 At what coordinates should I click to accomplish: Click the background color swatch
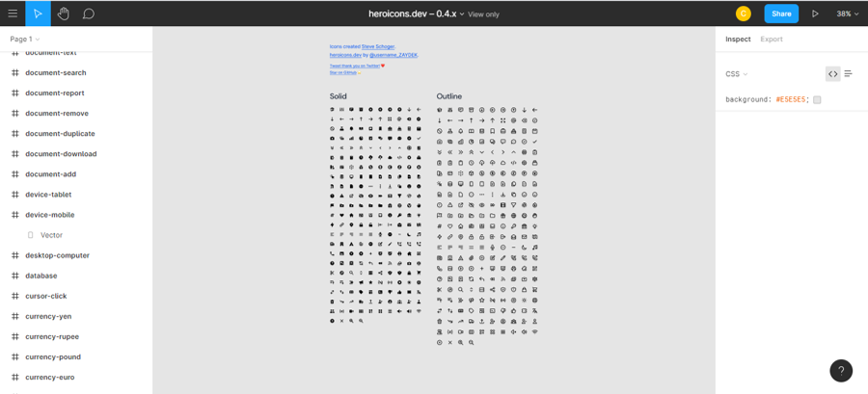(x=817, y=99)
